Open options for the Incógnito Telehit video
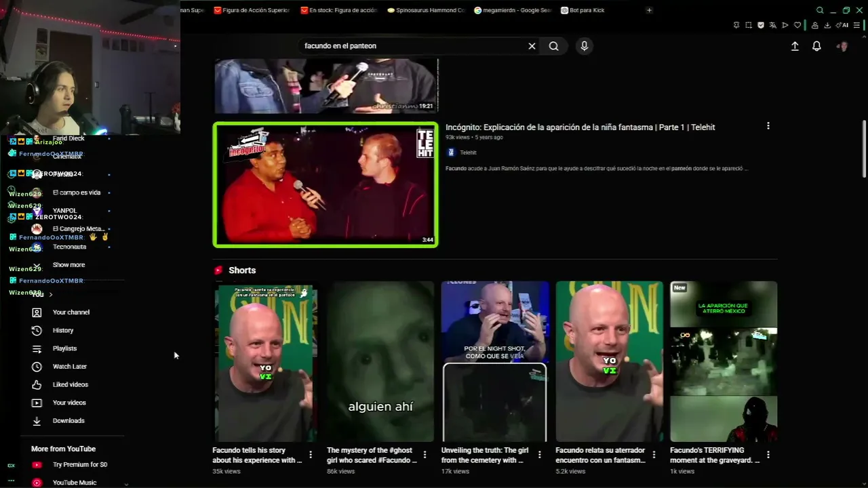 [768, 126]
